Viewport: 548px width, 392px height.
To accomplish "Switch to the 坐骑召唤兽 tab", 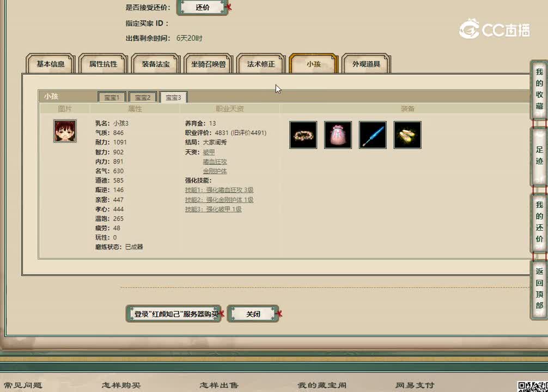I will [x=208, y=64].
